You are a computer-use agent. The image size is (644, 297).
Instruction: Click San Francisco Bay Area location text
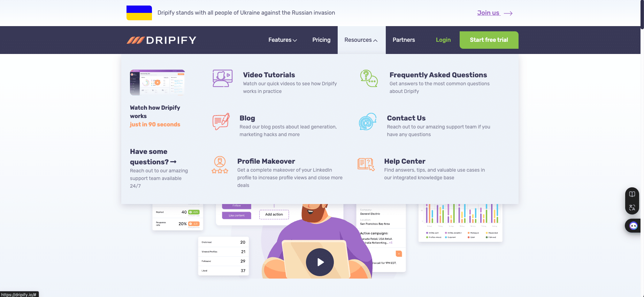375,224
